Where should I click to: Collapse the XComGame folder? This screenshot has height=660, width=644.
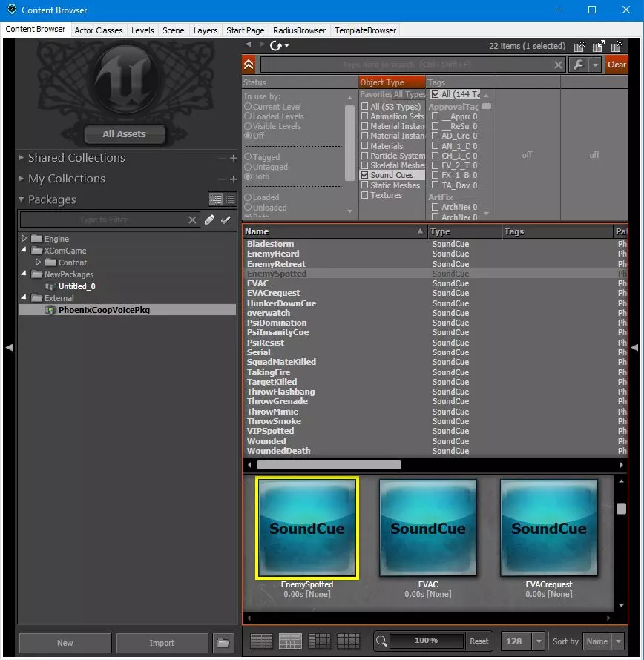pyautogui.click(x=24, y=250)
